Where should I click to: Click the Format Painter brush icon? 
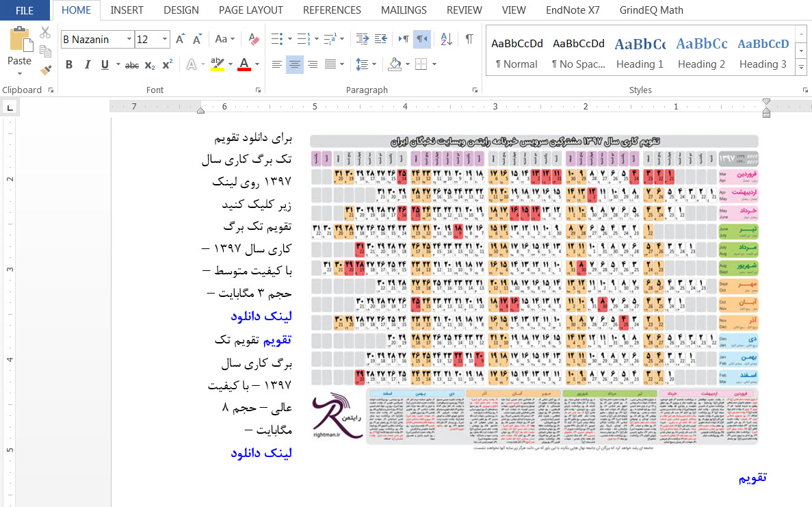click(46, 70)
